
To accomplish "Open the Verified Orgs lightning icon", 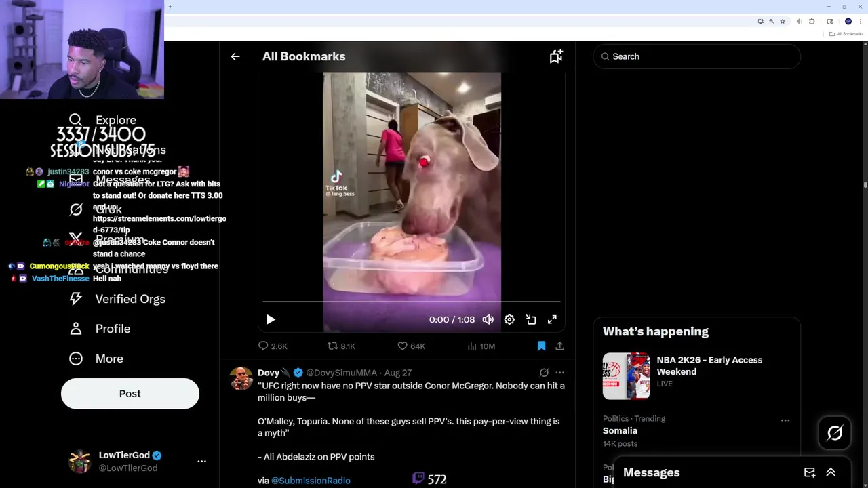I will (76, 299).
